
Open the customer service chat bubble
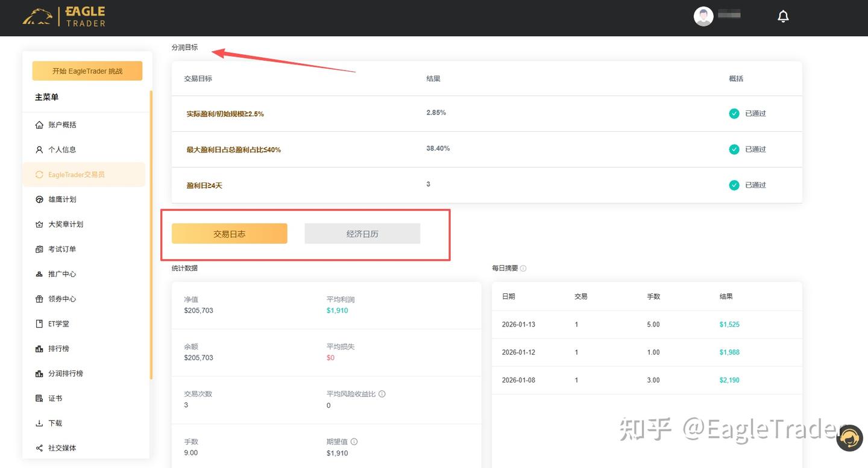[850, 438]
